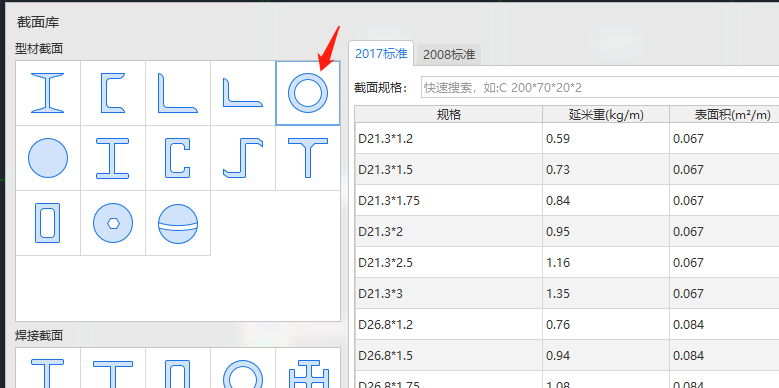Viewport: 779px width, 388px height.
Task: Click the 0.84 weight cell
Action: [606, 200]
